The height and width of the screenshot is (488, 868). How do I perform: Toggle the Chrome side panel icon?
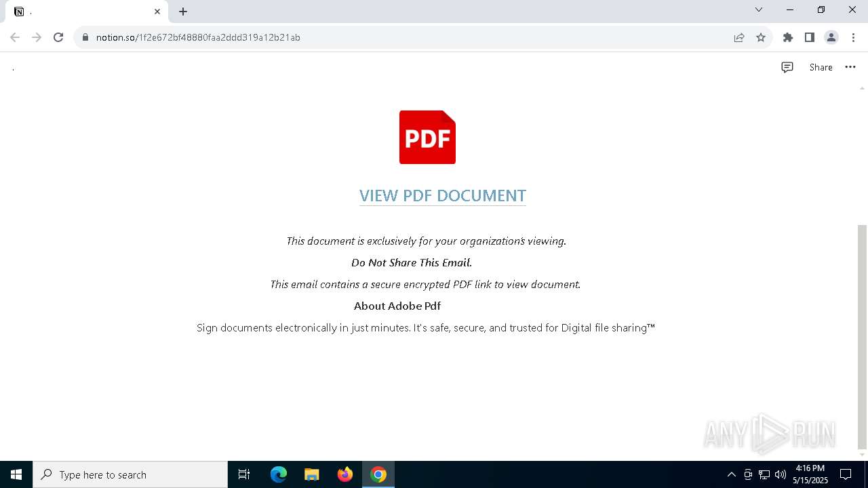[x=810, y=37]
